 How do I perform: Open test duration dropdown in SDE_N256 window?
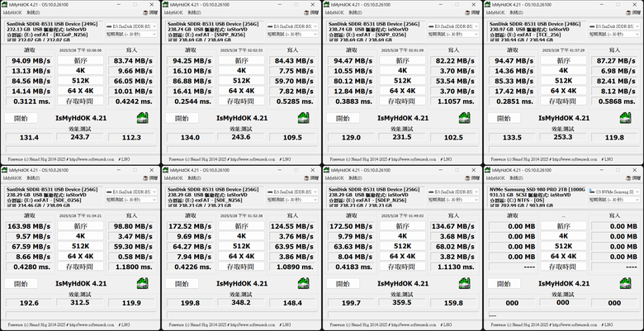point(292,200)
